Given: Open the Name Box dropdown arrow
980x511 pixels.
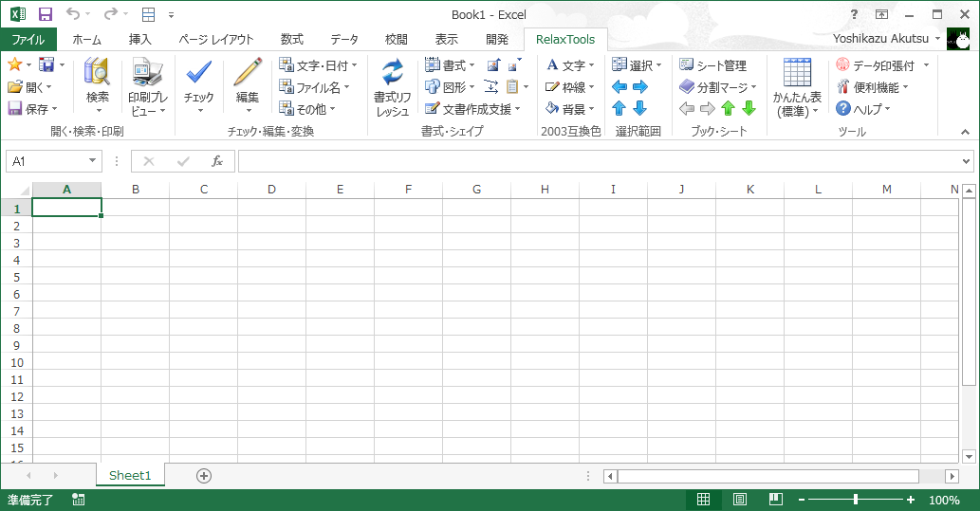Looking at the screenshot, I should coord(93,161).
